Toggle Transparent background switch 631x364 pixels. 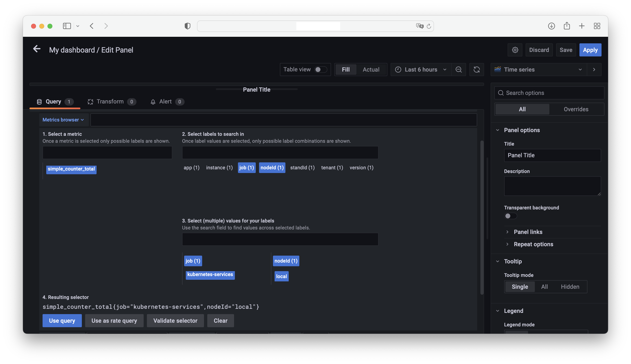click(510, 216)
